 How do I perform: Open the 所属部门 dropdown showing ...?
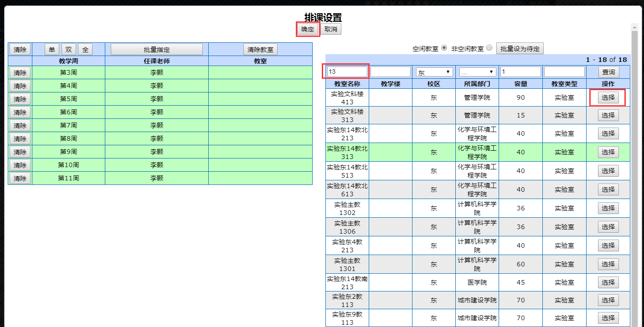[x=478, y=72]
